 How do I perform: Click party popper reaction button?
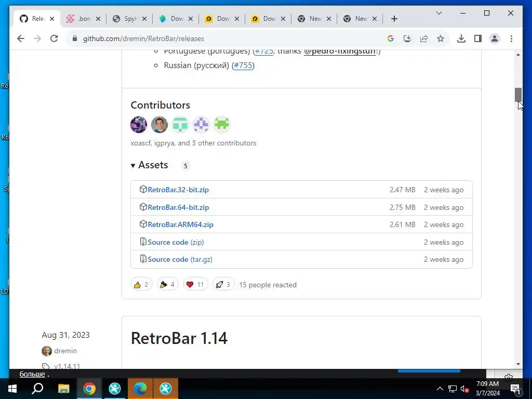click(x=168, y=285)
